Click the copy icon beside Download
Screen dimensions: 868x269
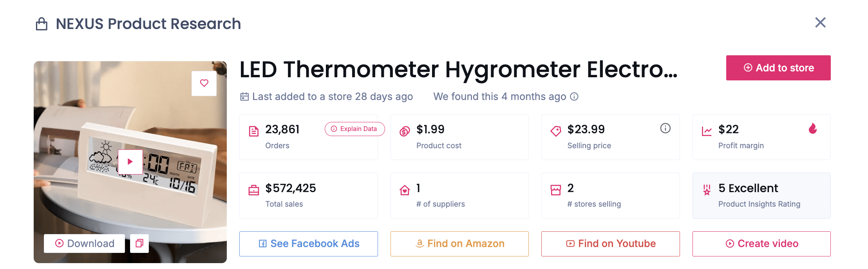(x=139, y=244)
